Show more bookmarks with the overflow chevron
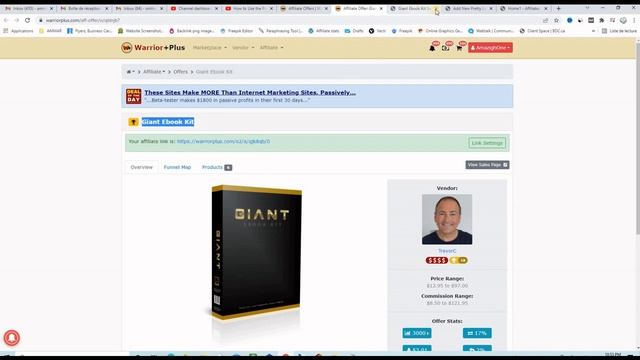Screen dimensions: 640x360 coord(593,31)
